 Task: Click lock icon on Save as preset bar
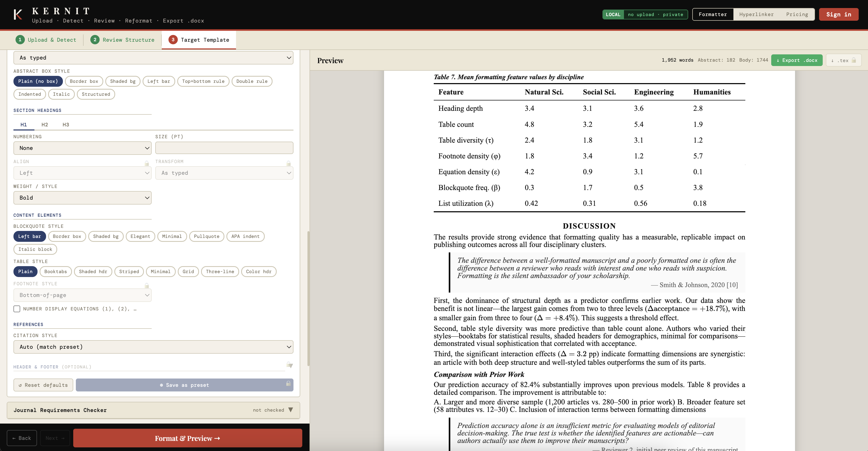coord(289,384)
